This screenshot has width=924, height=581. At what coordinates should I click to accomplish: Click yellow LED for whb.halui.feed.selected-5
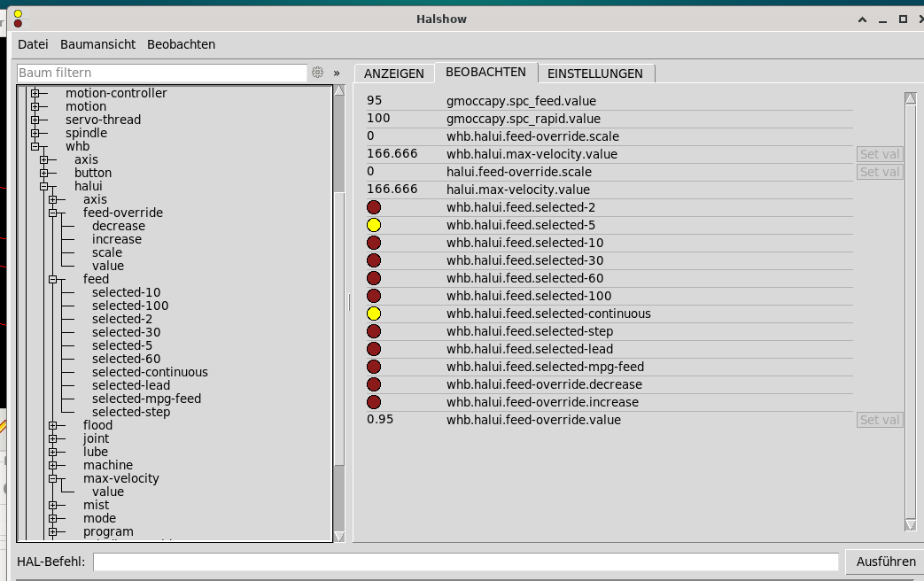[374, 225]
